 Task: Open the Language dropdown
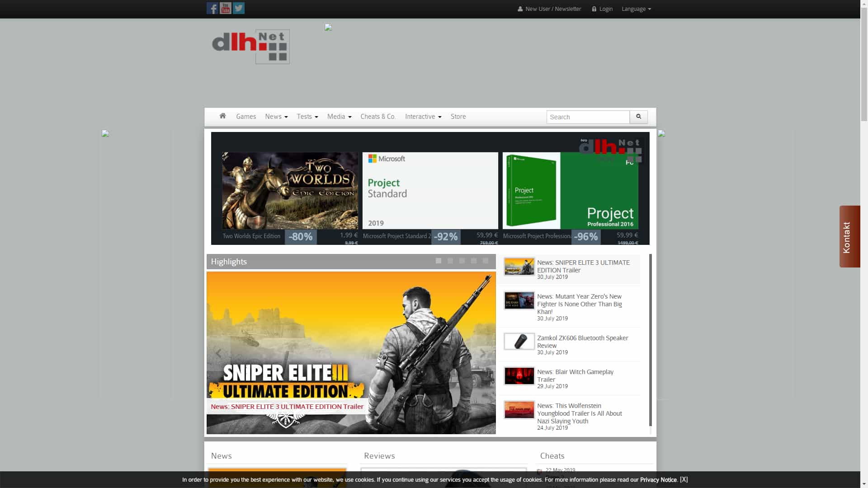636,9
